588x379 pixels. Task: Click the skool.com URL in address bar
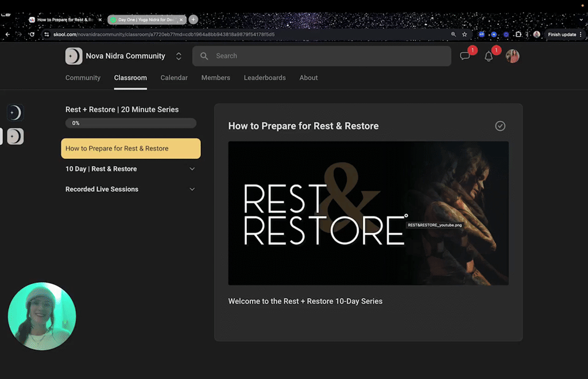[x=164, y=34]
